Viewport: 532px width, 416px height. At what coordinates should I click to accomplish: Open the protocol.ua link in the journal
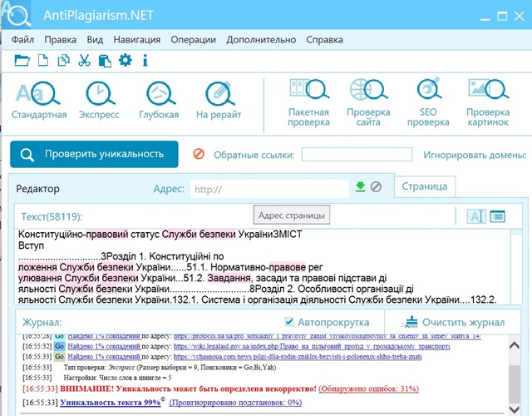(328, 336)
